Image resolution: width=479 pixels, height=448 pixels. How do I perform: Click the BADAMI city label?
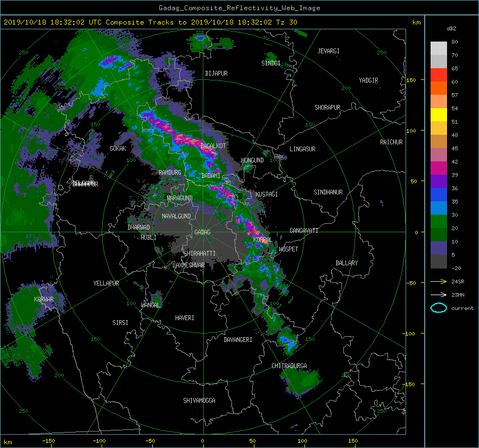(x=211, y=176)
